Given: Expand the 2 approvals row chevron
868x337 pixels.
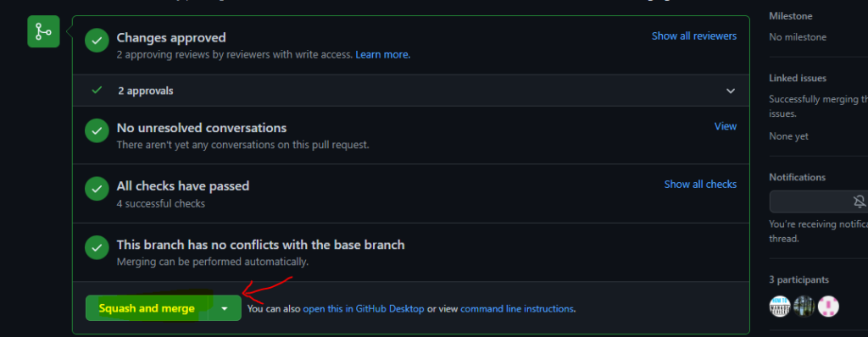Looking at the screenshot, I should coord(731,91).
